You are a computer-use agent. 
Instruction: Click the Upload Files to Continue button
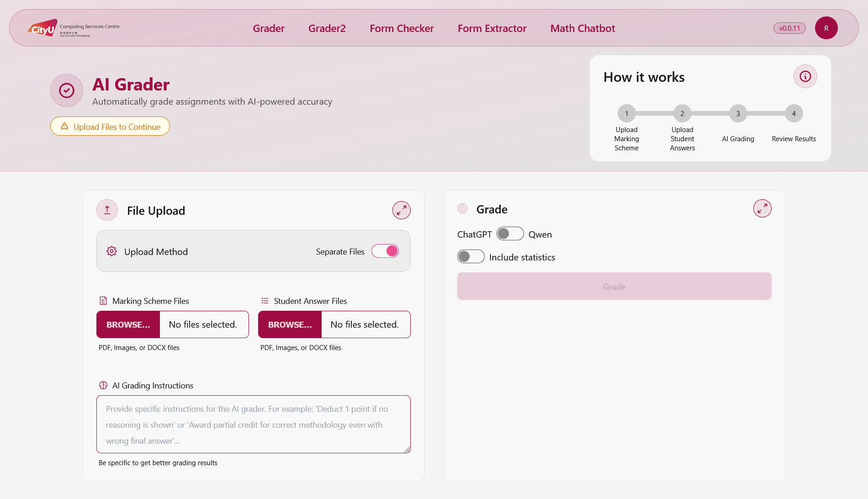pos(110,126)
